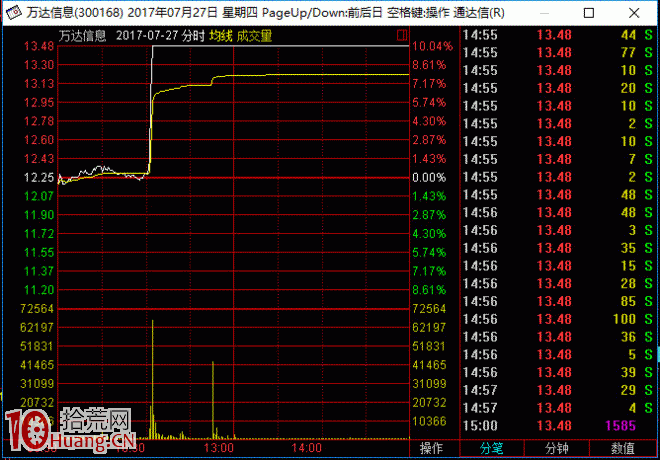This screenshot has height=460, width=660.
Task: Click the 成交量 legend label
Action: [x=254, y=36]
